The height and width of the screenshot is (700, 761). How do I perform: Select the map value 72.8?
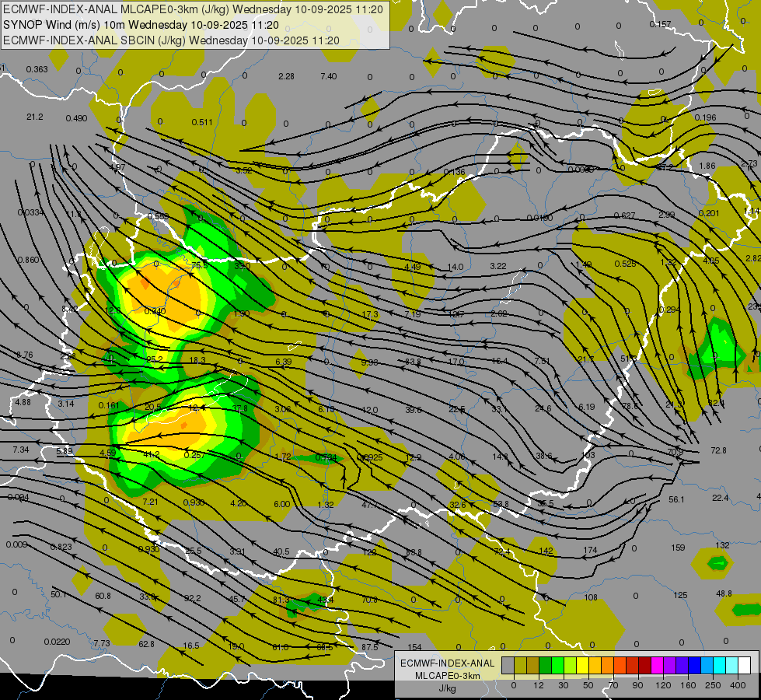tap(718, 450)
